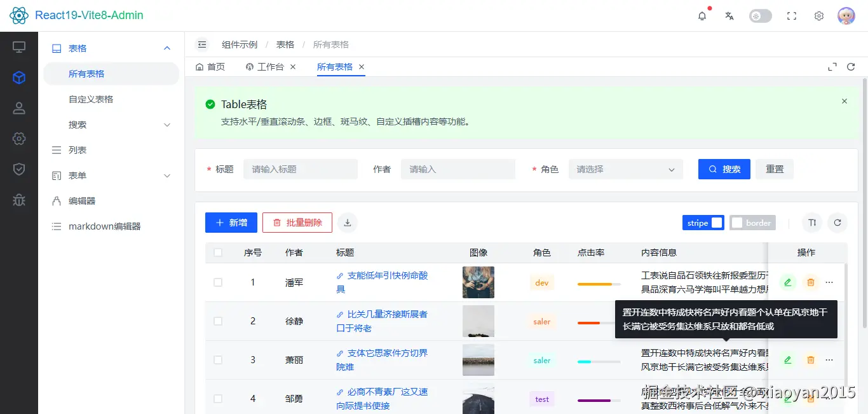This screenshot has width=868, height=414.
Task: Select the cube components icon in rail
Action: 19,78
